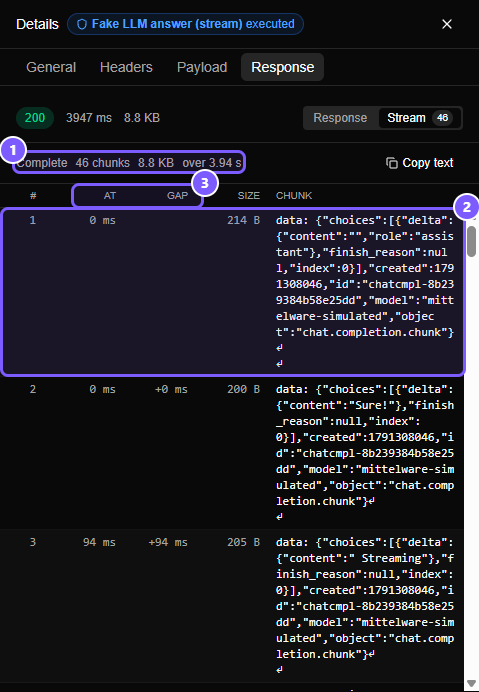The image size is (479, 692).
Task: Click the 46 count badge on Stream
Action: click(x=442, y=118)
